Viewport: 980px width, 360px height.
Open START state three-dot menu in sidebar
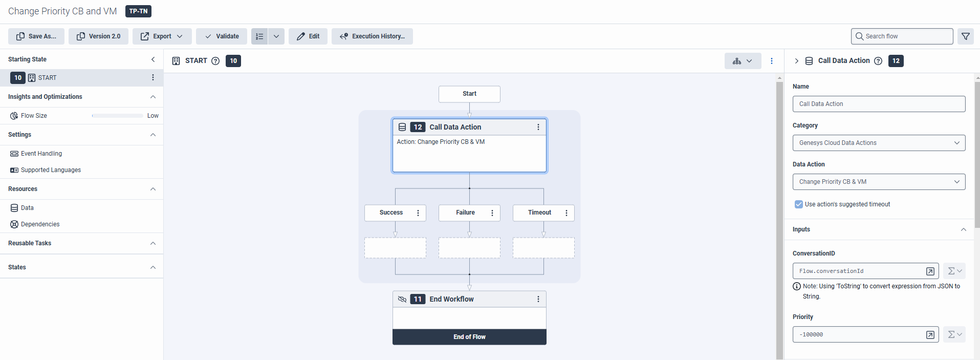tap(153, 77)
